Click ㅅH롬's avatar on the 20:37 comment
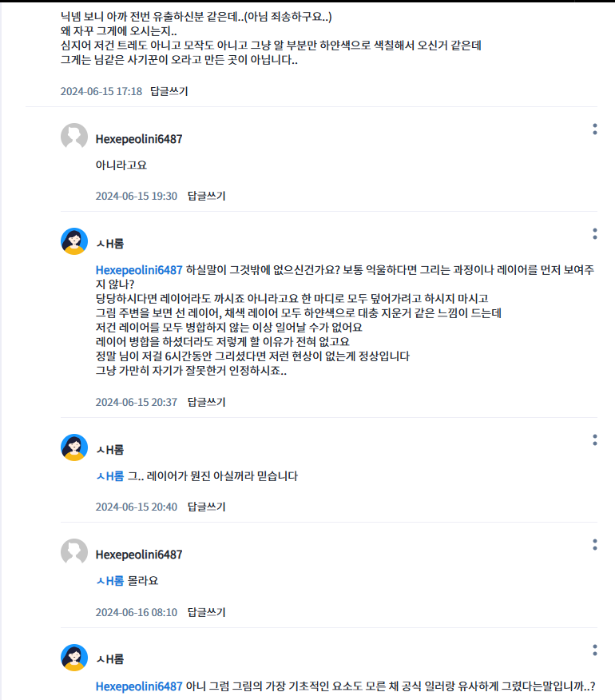This screenshot has width=615, height=700. click(74, 241)
